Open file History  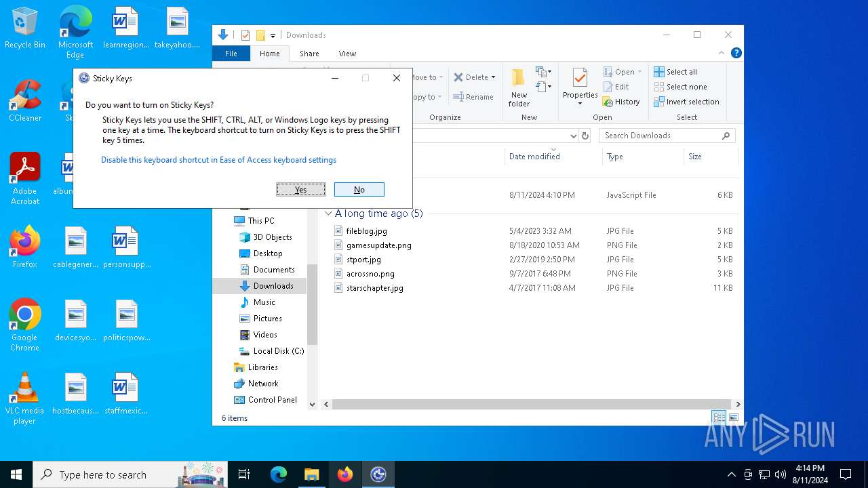(x=620, y=102)
